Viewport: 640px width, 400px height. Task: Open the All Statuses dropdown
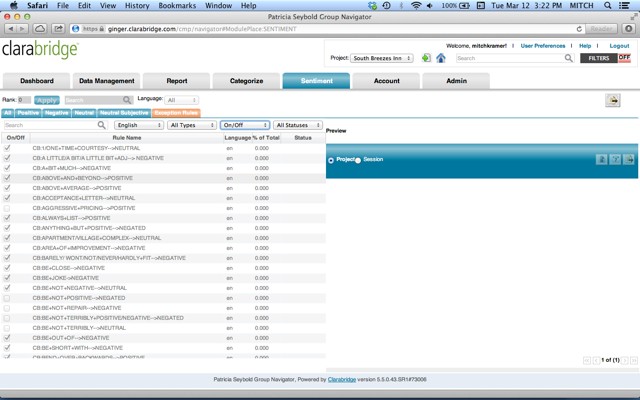coord(298,125)
